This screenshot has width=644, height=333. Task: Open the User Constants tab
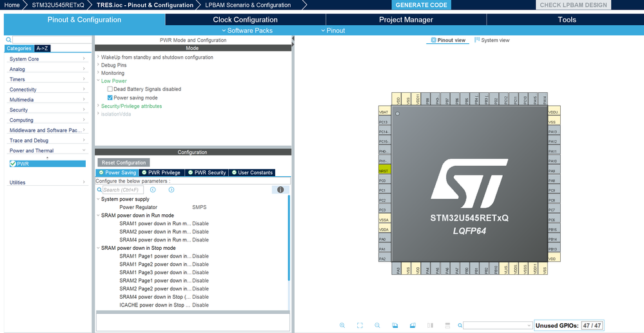click(252, 172)
